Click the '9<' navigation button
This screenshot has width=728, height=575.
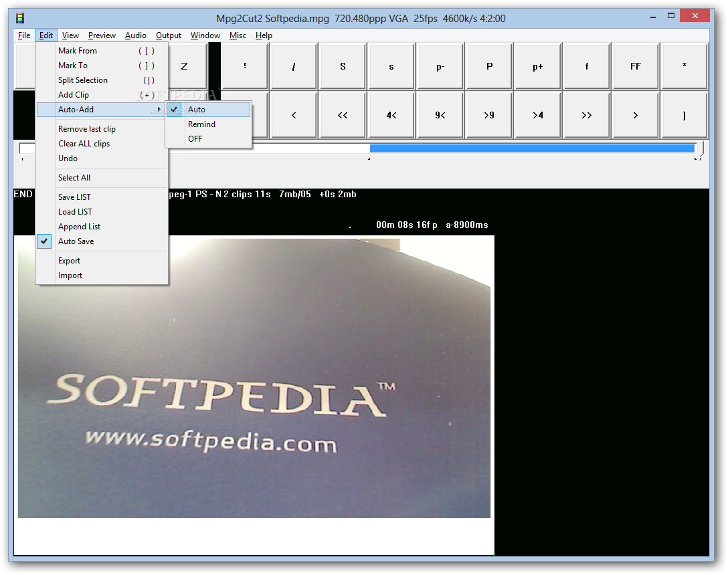point(440,115)
